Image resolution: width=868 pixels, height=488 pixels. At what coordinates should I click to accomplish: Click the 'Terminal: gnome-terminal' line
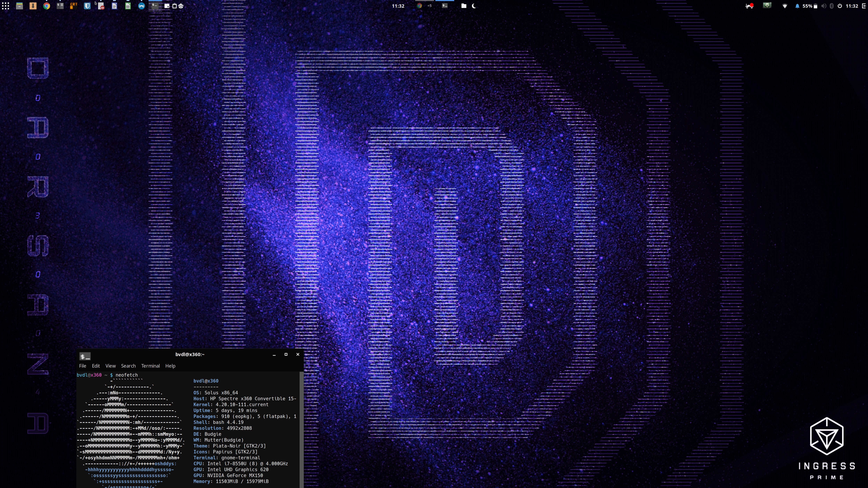click(227, 458)
